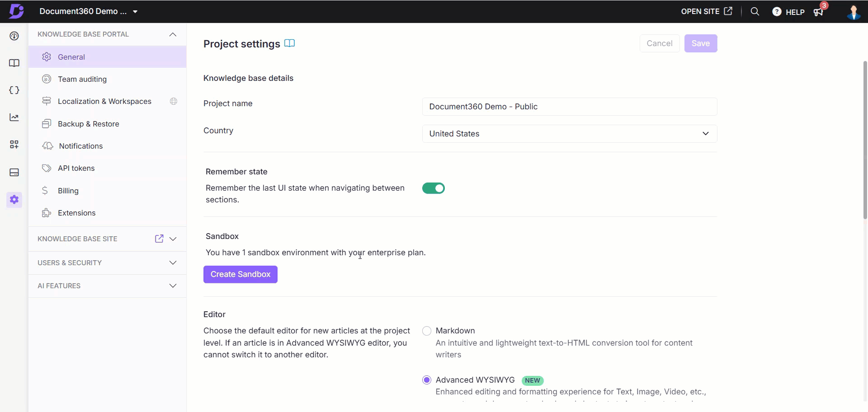This screenshot has width=868, height=412.
Task: Open the General settings menu item
Action: [107, 57]
